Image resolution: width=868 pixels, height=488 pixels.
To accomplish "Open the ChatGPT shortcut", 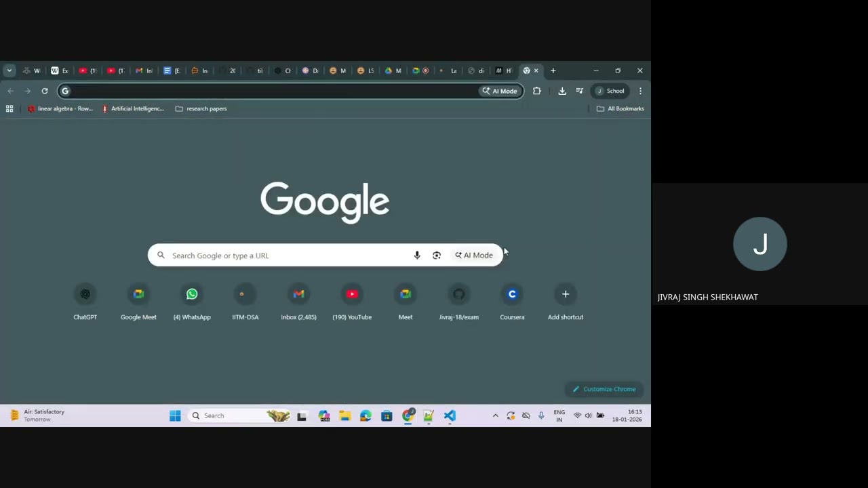I will pos(85,302).
